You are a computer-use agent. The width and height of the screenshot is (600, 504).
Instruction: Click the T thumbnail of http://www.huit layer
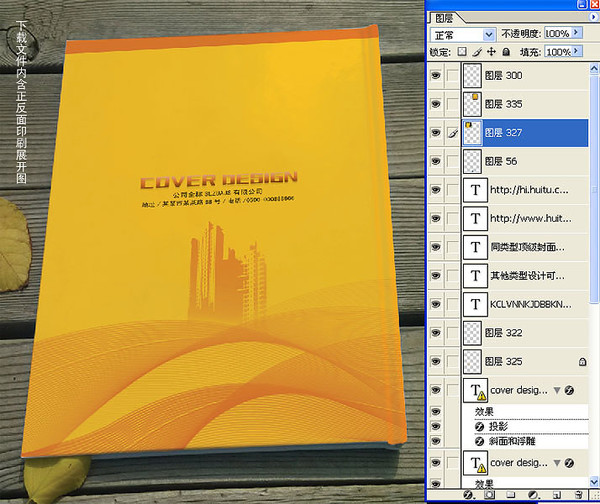[x=475, y=219]
